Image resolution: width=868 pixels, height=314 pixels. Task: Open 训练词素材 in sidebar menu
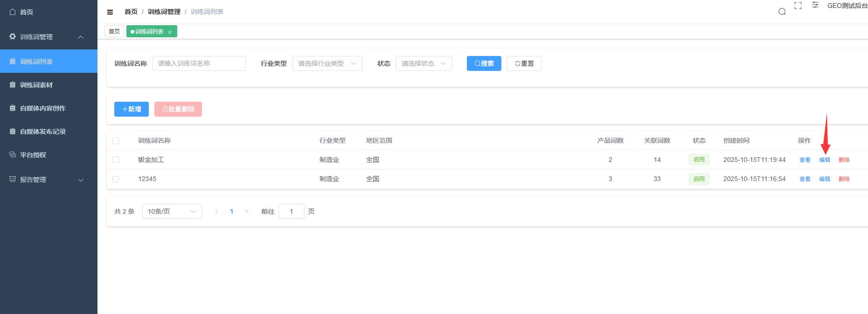tap(36, 85)
